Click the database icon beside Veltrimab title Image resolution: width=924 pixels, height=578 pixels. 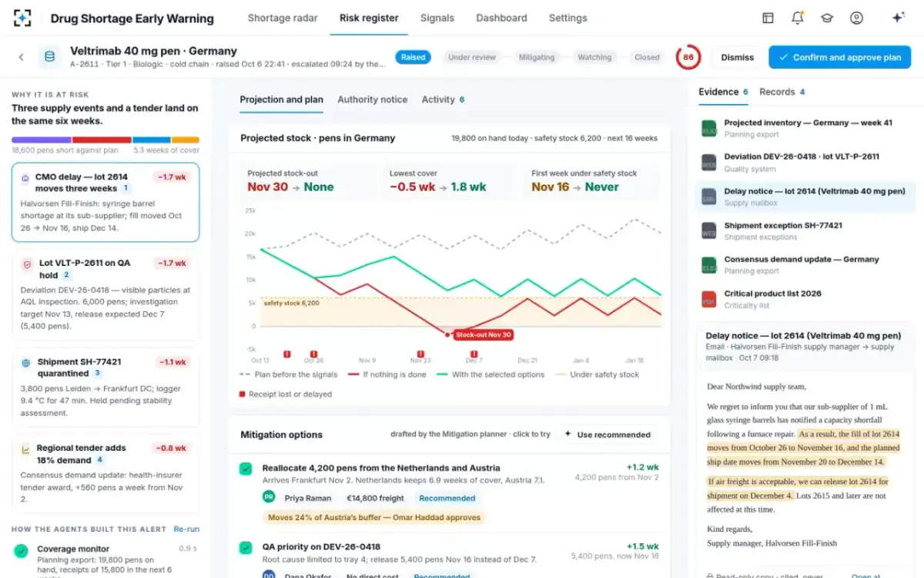50,57
